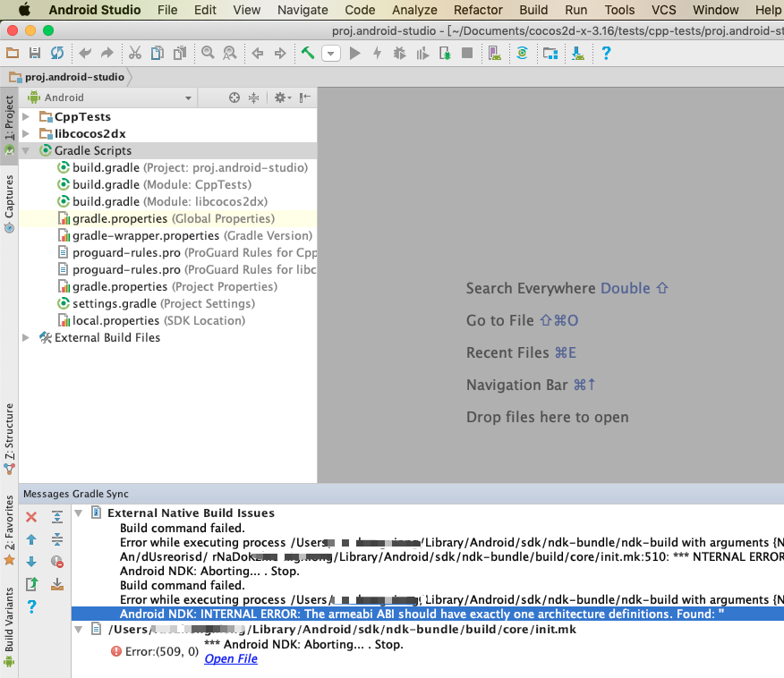Click the Copy icon in the toolbar
Image resolution: width=784 pixels, height=678 pixels.
coord(157,53)
